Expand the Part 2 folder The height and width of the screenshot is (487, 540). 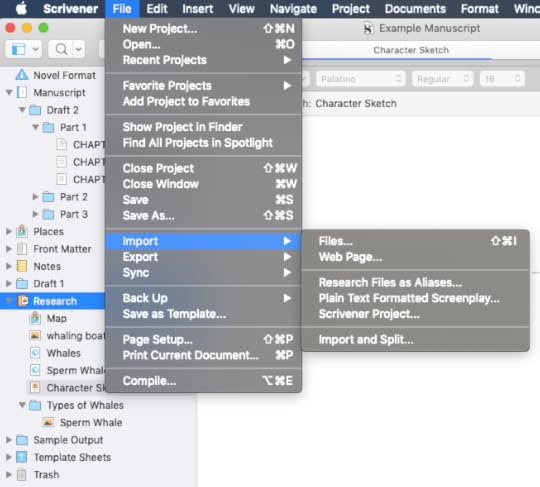[35, 197]
